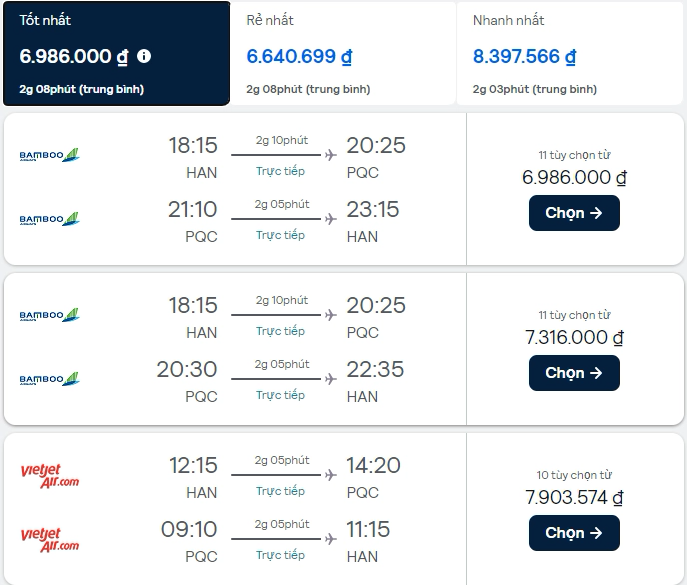Click plane icon on the 20:30 to 22:35 leg
The height and width of the screenshot is (585, 687).
pyautogui.click(x=331, y=379)
